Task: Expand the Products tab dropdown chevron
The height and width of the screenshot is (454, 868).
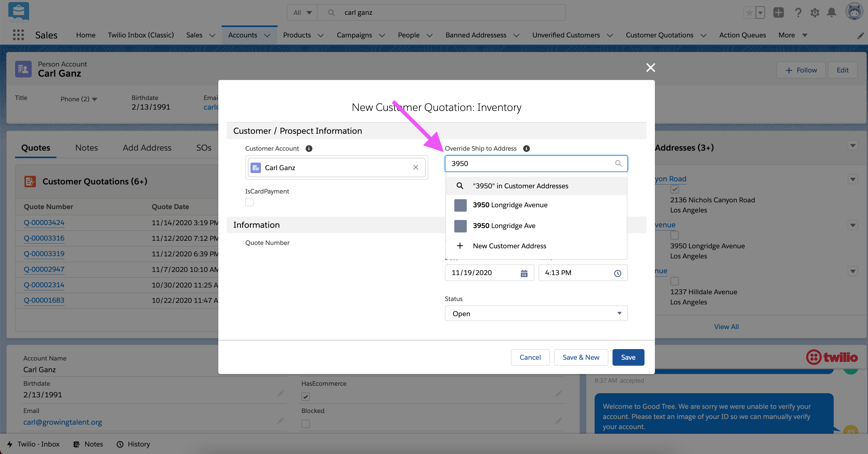Action: [321, 35]
